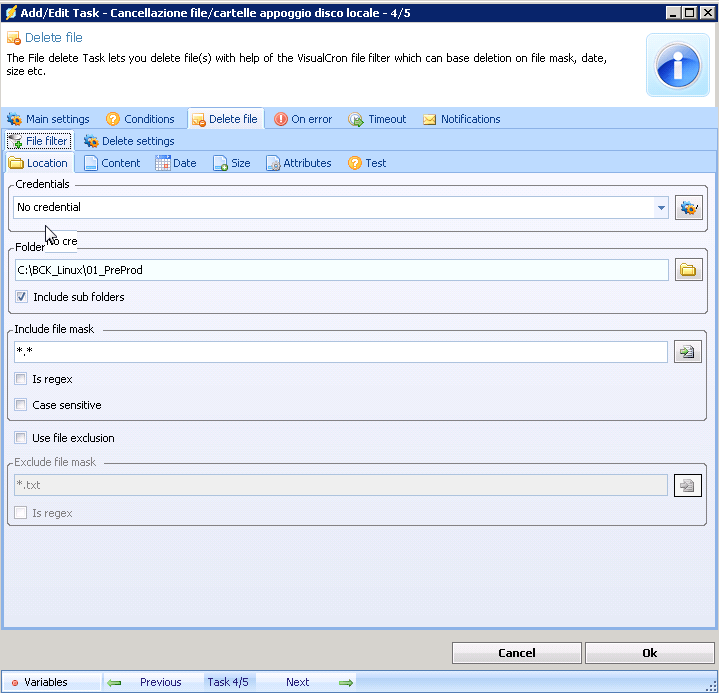The height and width of the screenshot is (693, 719).
Task: Expand the Credentials dropdown arrow
Action: pos(661,208)
